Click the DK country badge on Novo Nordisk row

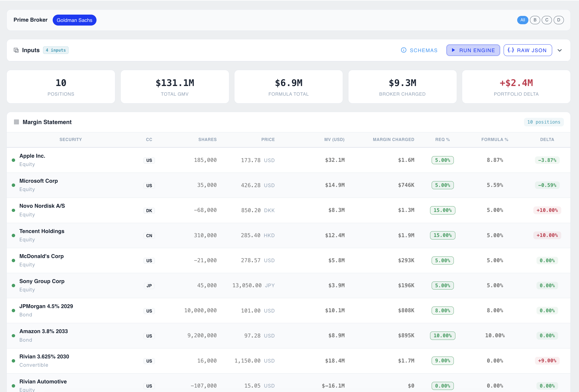click(x=149, y=210)
